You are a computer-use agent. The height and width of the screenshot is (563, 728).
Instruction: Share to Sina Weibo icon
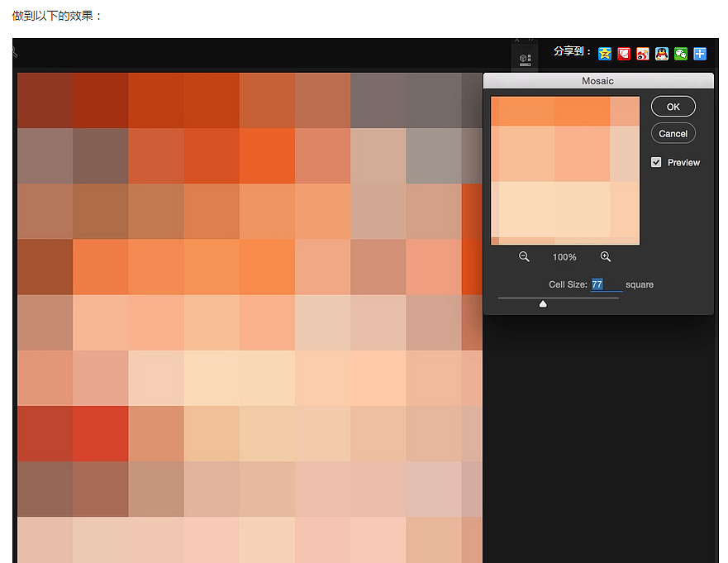[x=643, y=54]
